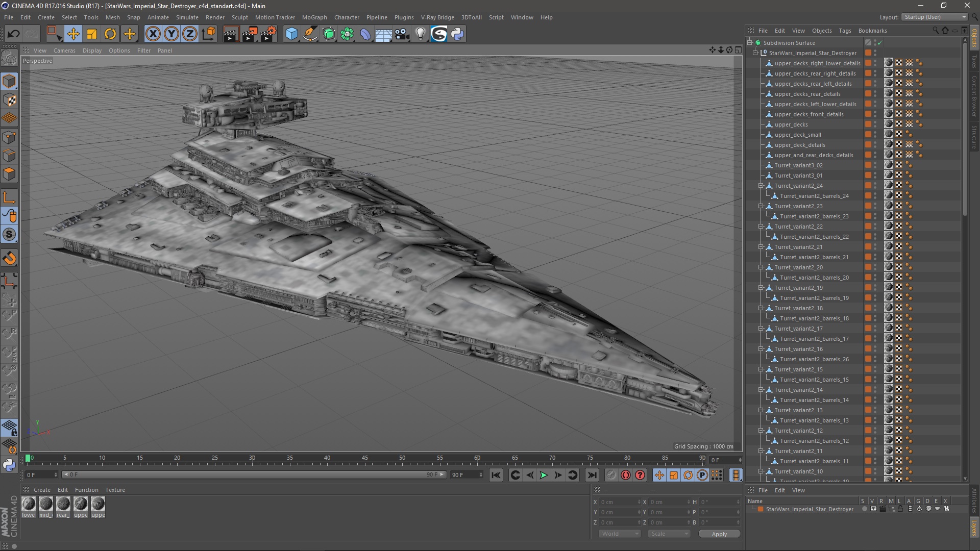
Task: Select the Rotate tool
Action: pyautogui.click(x=110, y=34)
